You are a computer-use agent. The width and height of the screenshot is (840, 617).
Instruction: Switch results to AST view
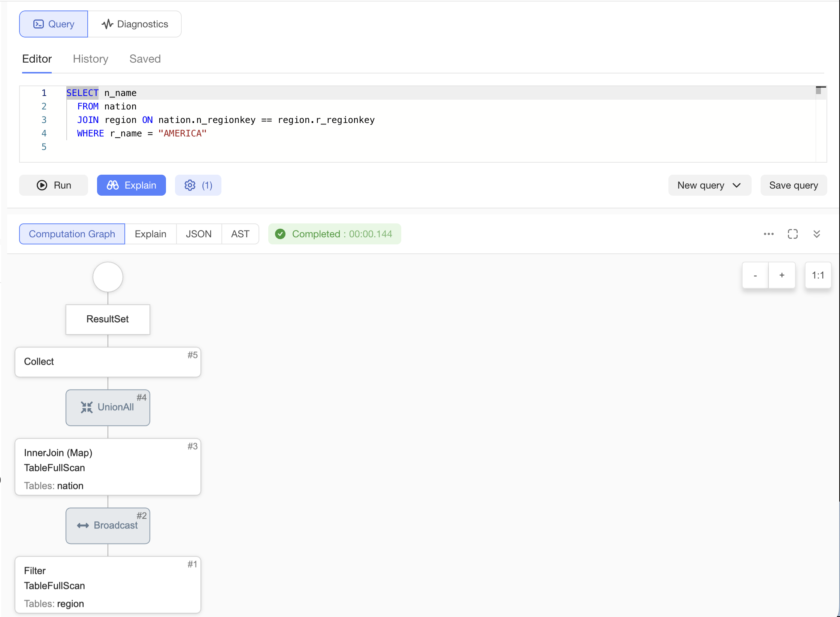click(240, 234)
